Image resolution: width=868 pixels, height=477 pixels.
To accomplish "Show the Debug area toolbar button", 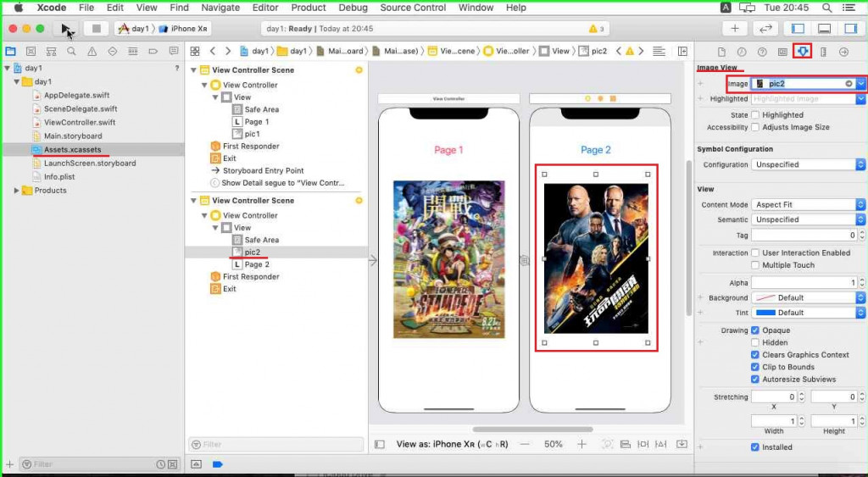I will 824,29.
